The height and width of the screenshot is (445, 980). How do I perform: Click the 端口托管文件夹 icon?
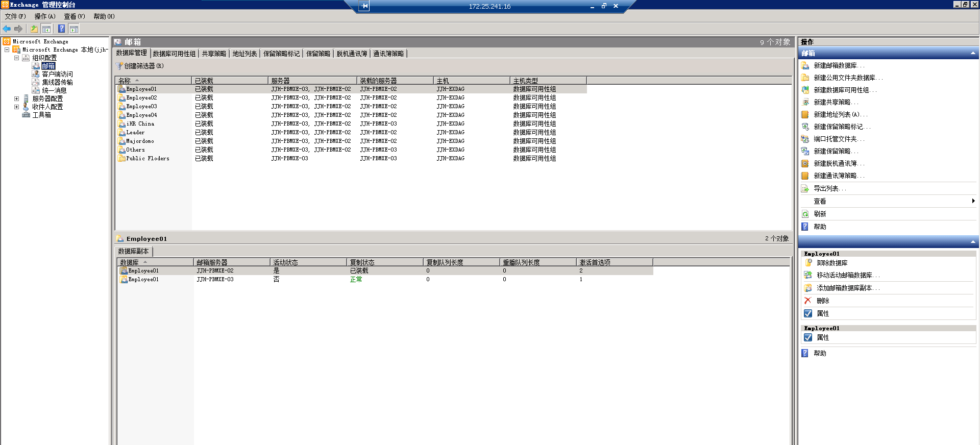tap(805, 139)
